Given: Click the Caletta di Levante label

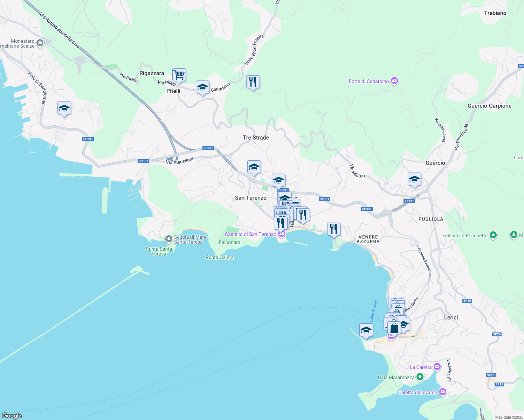Looking at the screenshot, I should click(418, 392).
